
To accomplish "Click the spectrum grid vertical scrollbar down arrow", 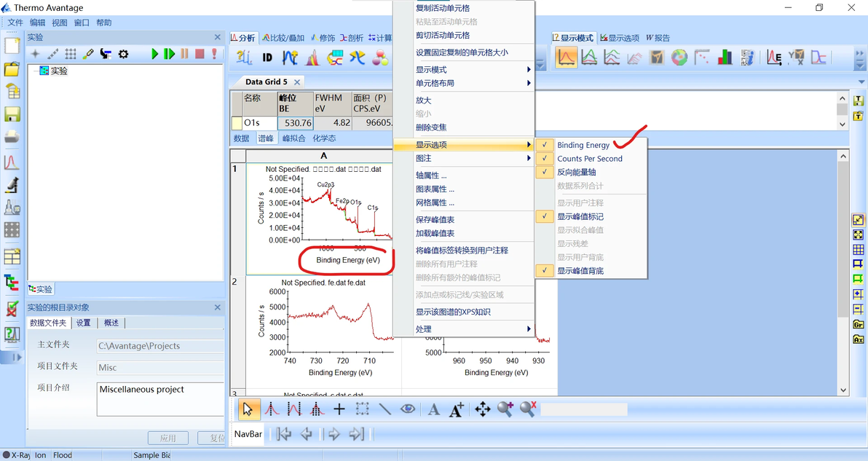I will 843,390.
